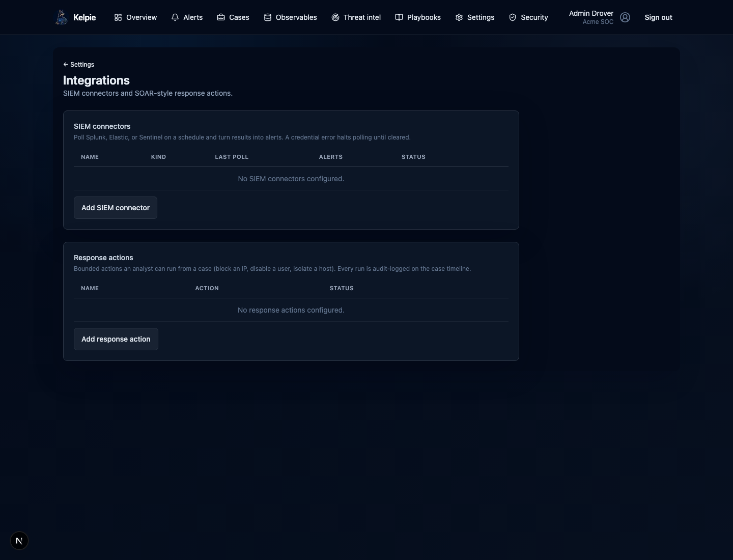Click STATUS header in Response actions table
Viewport: 733px width, 560px height.
tap(342, 288)
